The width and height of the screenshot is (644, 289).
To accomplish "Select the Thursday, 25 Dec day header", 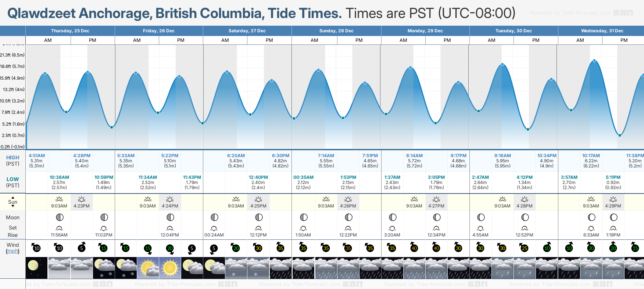I will (x=70, y=31).
